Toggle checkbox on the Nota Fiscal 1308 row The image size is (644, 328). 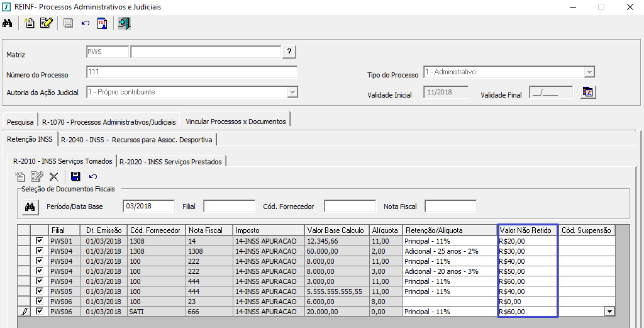[x=40, y=251]
